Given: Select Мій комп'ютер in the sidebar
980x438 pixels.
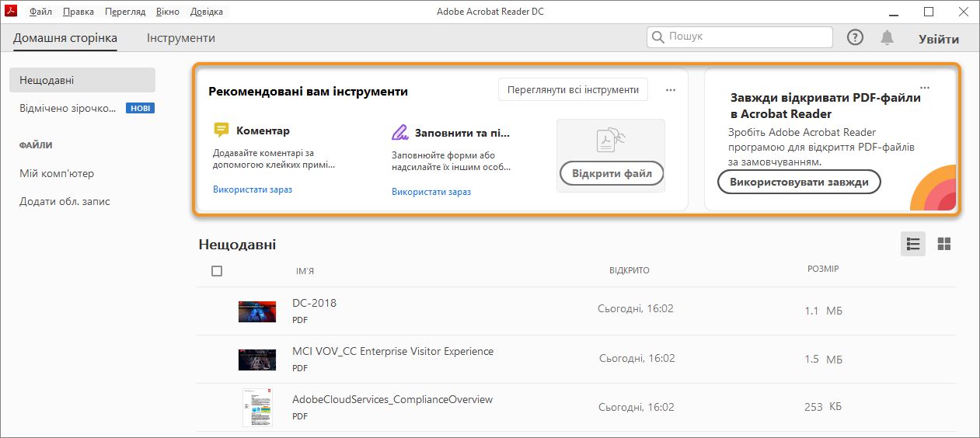Looking at the screenshot, I should coord(57,173).
